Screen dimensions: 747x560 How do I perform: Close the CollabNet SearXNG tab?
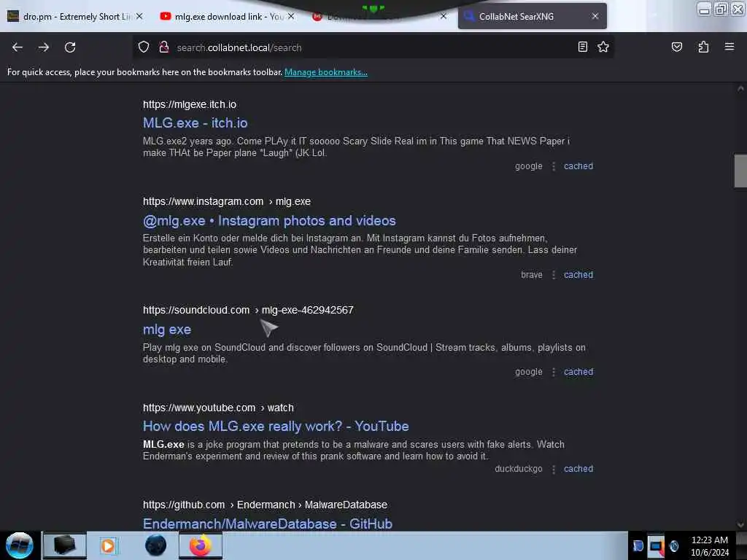(595, 16)
